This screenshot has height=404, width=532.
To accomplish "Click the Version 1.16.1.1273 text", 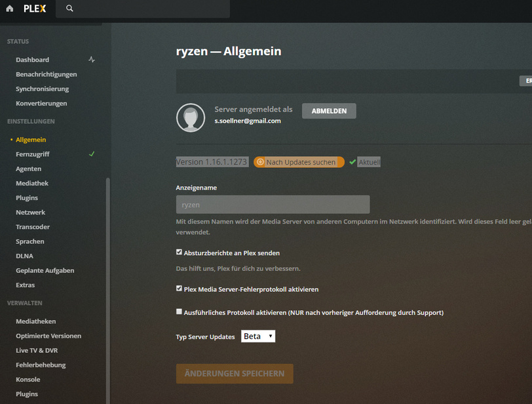I will [212, 162].
